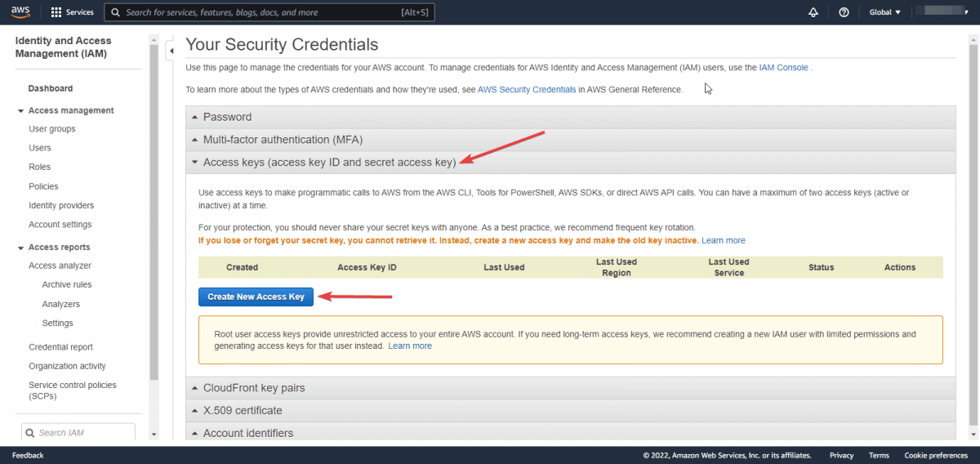Open Identity providers

[61, 205]
